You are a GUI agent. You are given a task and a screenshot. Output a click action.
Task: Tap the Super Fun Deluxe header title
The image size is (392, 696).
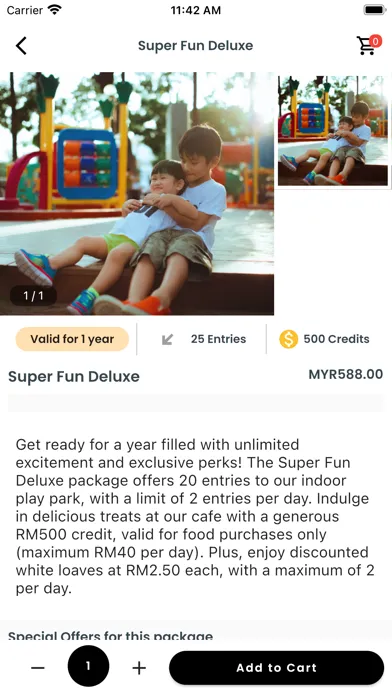pos(195,46)
